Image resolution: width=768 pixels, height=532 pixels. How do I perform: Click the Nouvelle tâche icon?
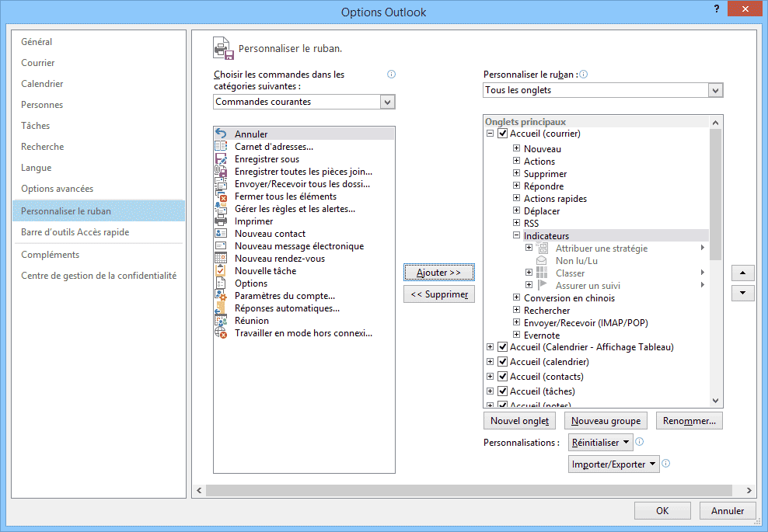click(221, 270)
